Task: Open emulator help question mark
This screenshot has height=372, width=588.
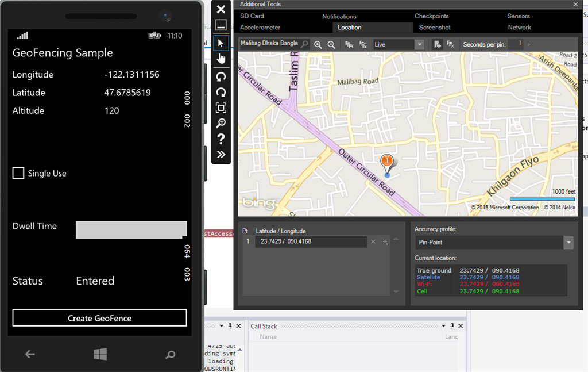Action: pyautogui.click(x=221, y=139)
